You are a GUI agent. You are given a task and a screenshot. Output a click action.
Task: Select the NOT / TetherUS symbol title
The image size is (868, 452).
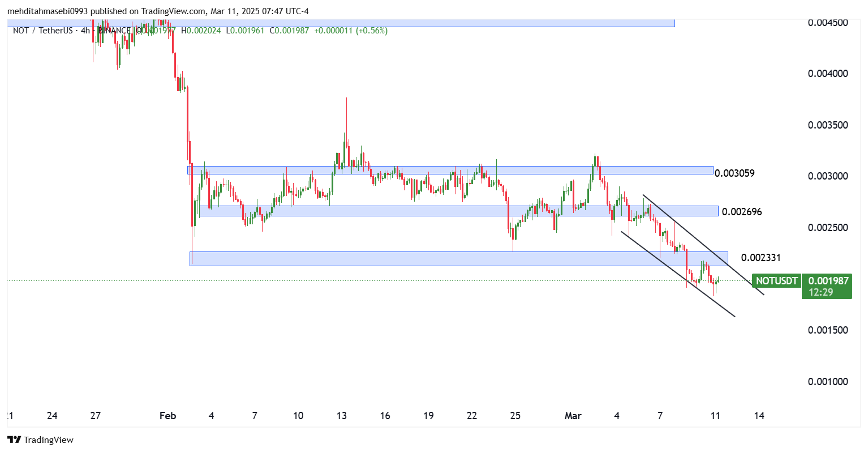click(x=44, y=31)
